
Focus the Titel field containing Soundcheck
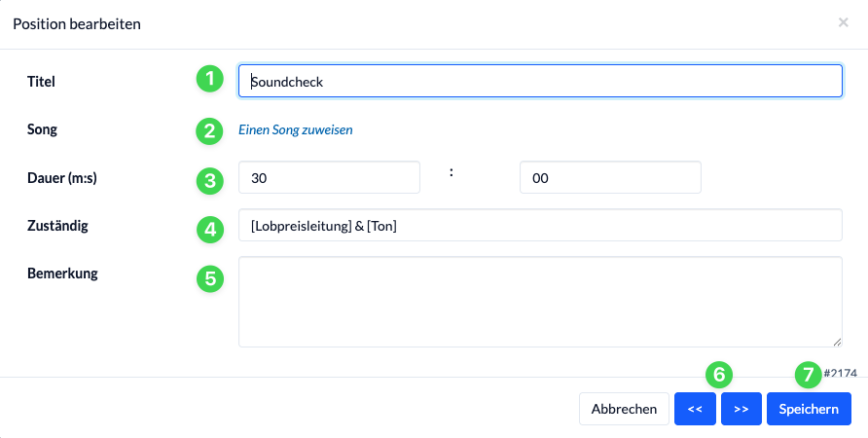tap(540, 81)
